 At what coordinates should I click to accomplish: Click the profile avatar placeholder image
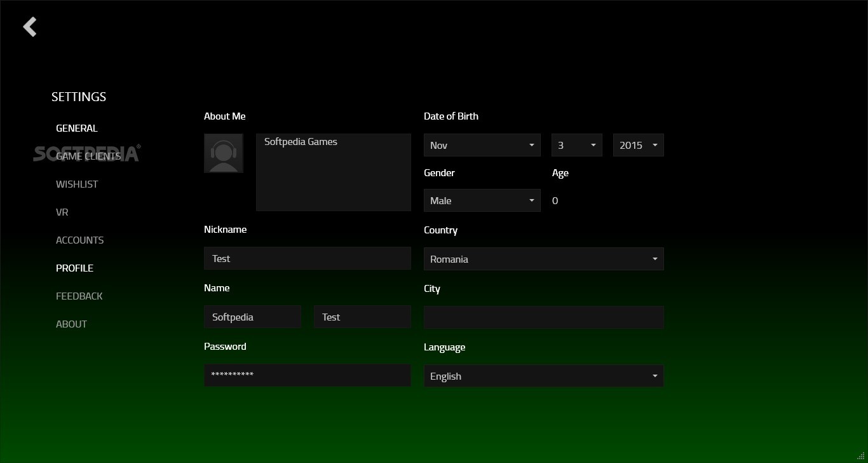(224, 153)
